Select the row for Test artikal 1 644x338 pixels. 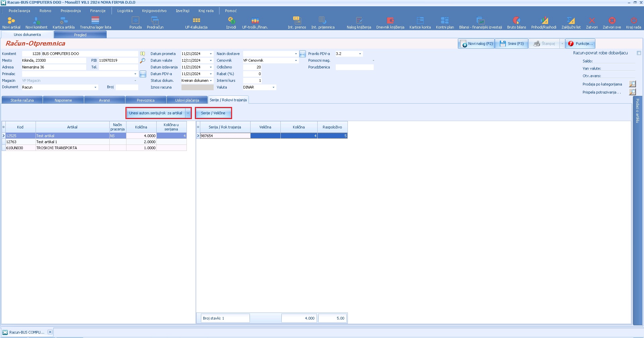(x=94, y=142)
